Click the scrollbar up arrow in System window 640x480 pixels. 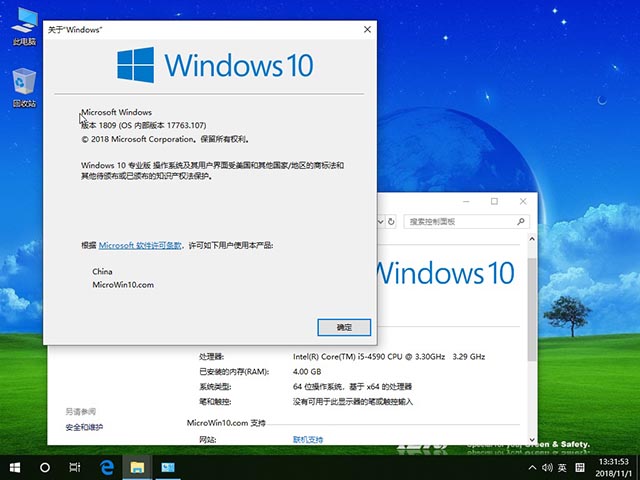point(532,239)
